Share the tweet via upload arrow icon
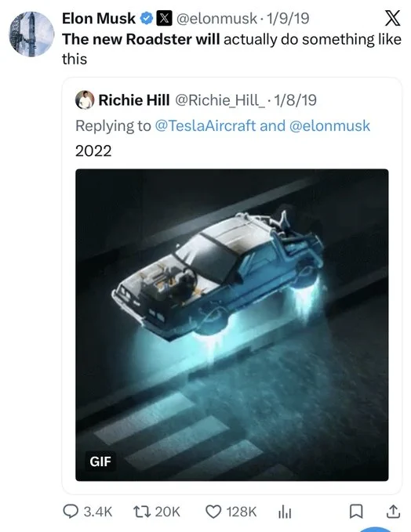Screen dimensions: 411x532 click(393, 512)
